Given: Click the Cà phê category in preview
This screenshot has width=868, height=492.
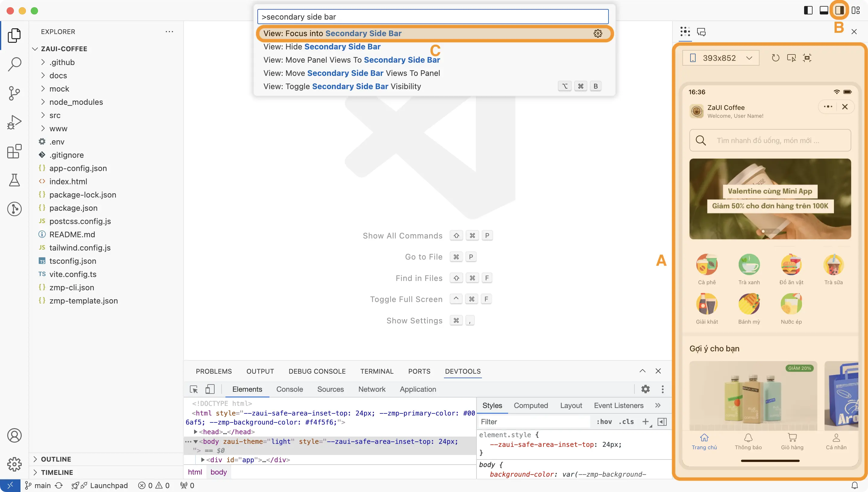Looking at the screenshot, I should [707, 269].
